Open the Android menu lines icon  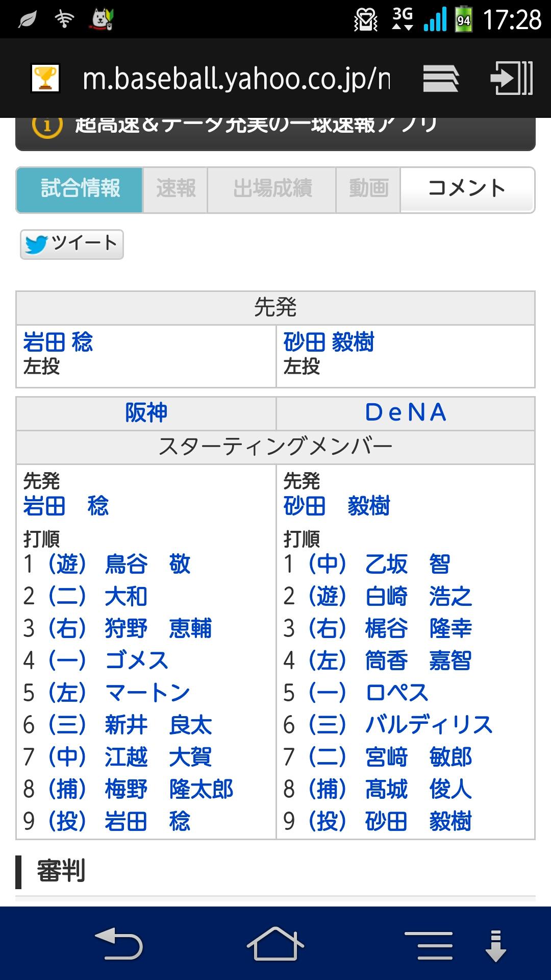point(428,945)
